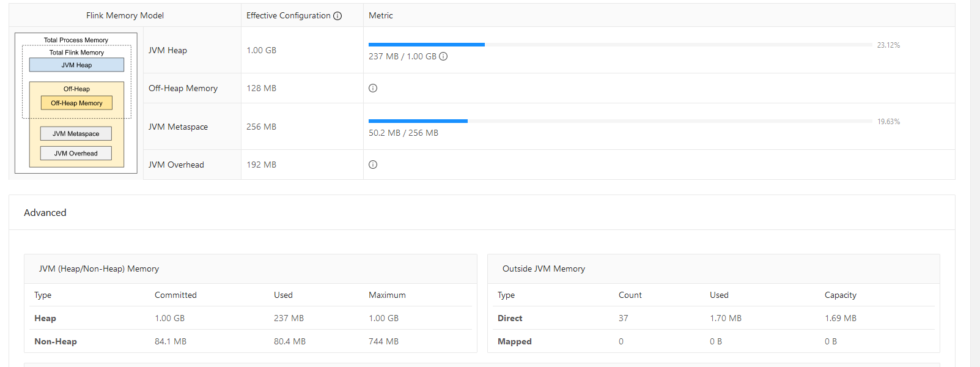Viewport: 980px width, 367px height.
Task: Click JVM Heap row label
Action: pyautogui.click(x=168, y=50)
